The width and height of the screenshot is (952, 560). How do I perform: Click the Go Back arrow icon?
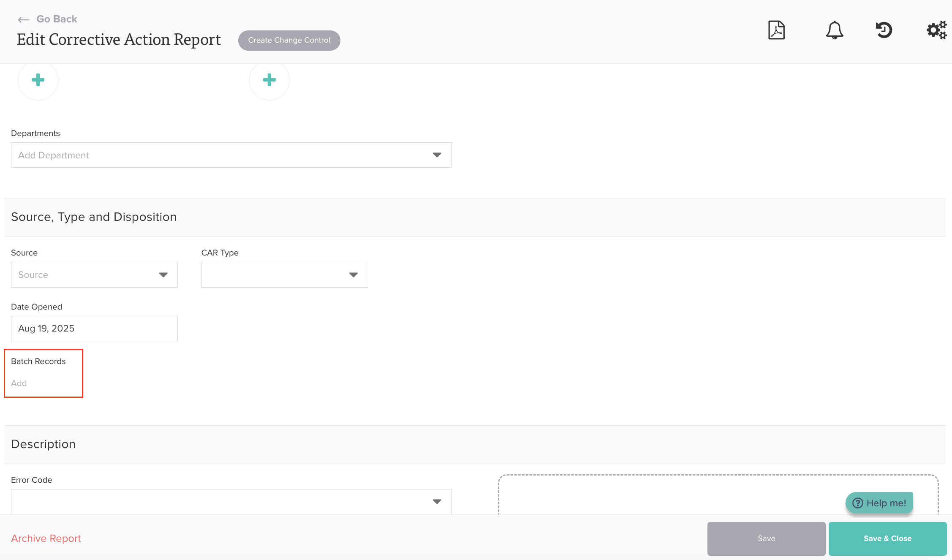pos(23,19)
